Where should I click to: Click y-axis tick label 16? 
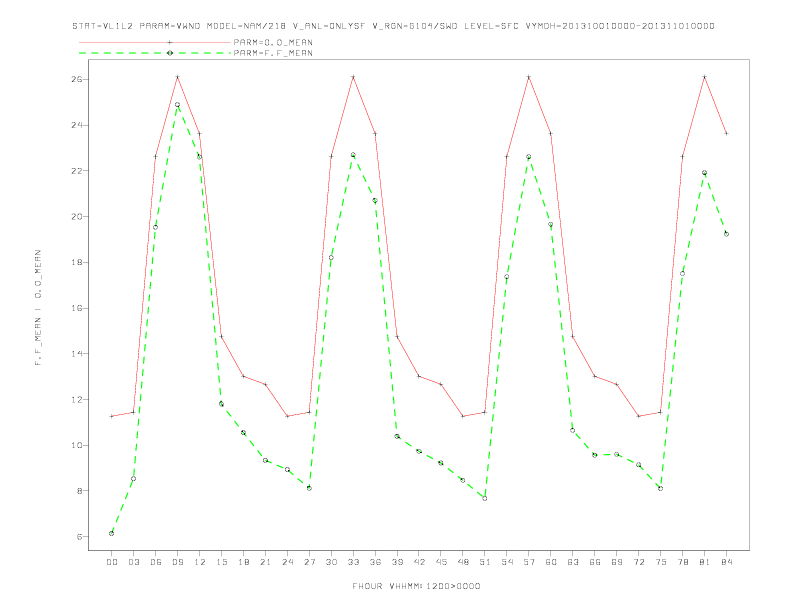[76, 308]
